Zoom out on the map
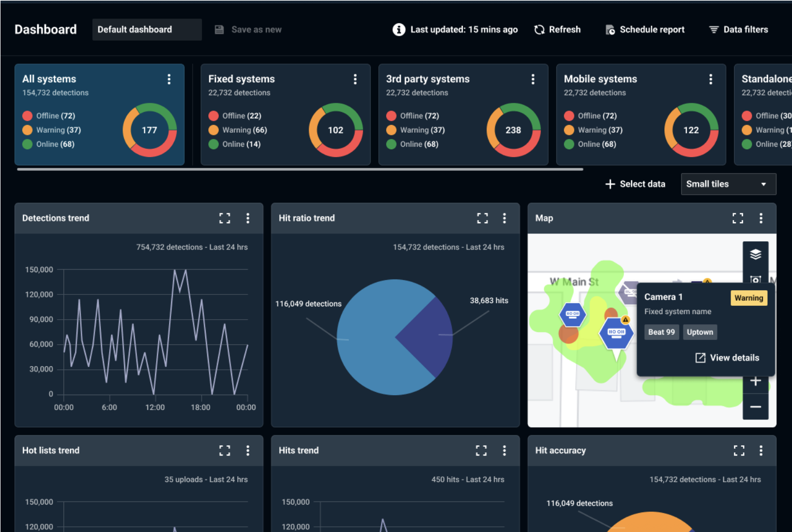 [x=756, y=407]
